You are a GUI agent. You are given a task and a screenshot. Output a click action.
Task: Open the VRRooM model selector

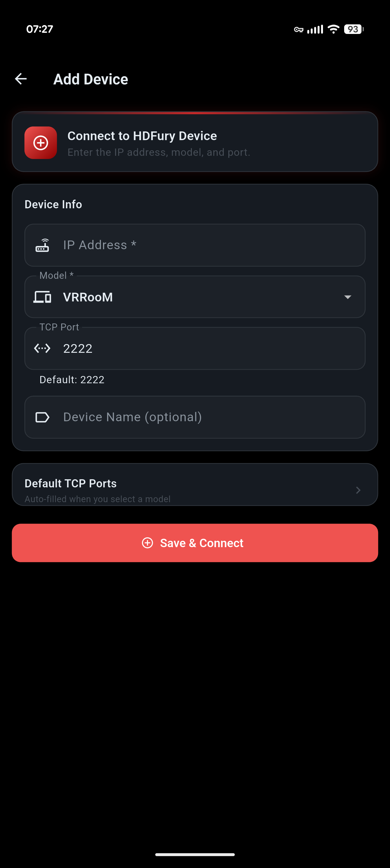click(195, 297)
